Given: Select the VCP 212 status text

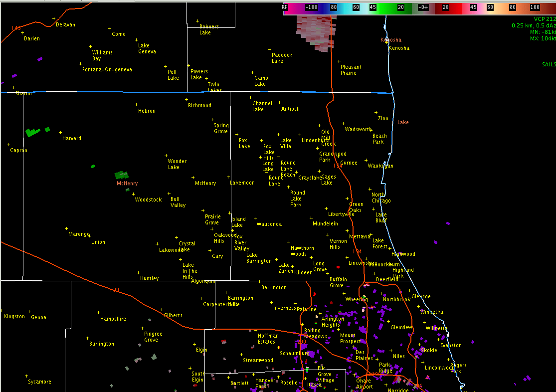Looking at the screenshot, I should (x=544, y=19).
